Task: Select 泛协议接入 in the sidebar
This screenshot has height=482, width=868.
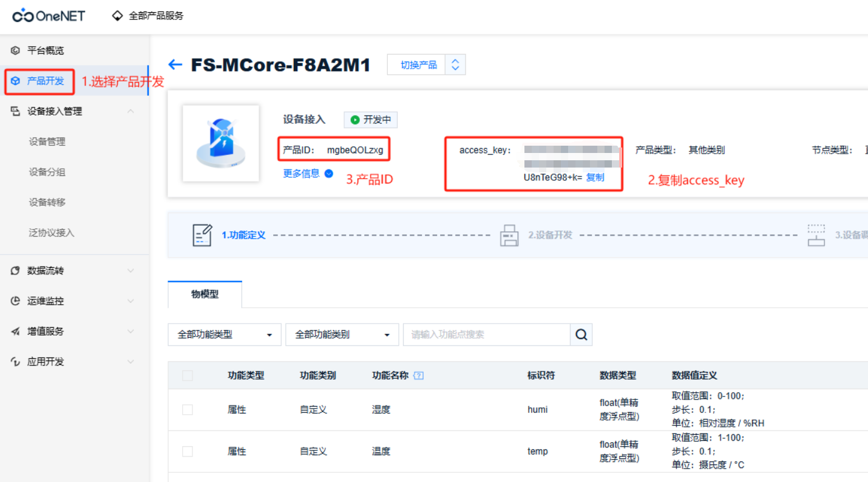Action: point(52,233)
